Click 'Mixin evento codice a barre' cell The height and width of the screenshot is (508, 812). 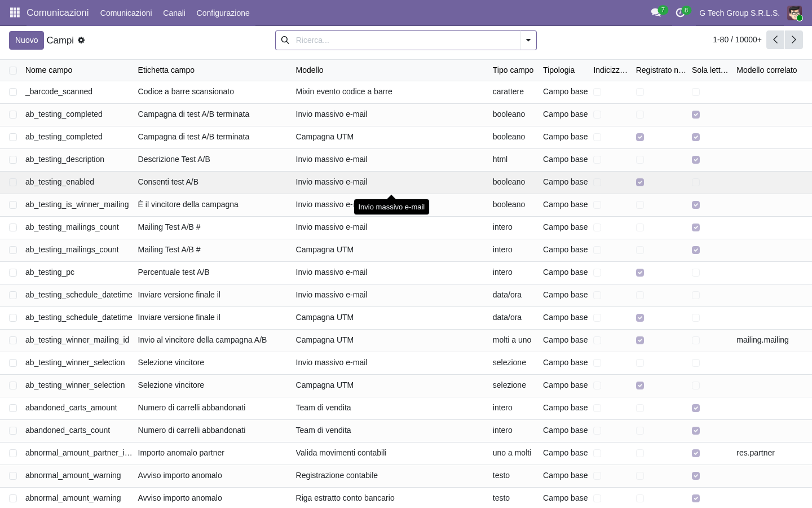[344, 91]
